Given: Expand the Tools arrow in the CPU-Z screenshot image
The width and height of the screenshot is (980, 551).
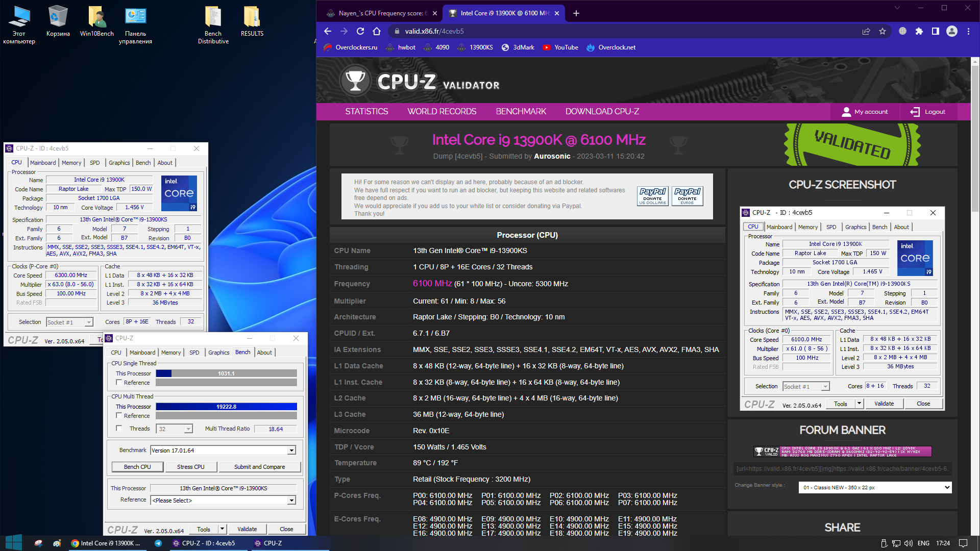Looking at the screenshot, I should (859, 404).
